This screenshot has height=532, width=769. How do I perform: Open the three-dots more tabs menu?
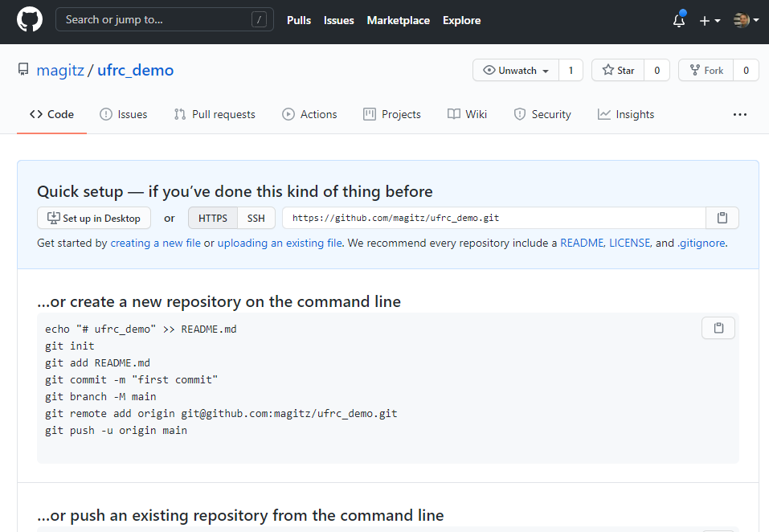[x=739, y=114]
